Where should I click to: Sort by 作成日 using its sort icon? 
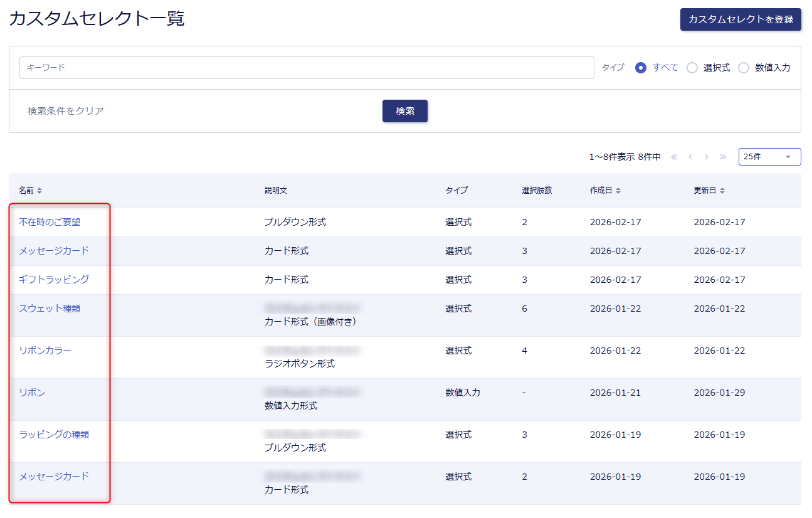618,191
